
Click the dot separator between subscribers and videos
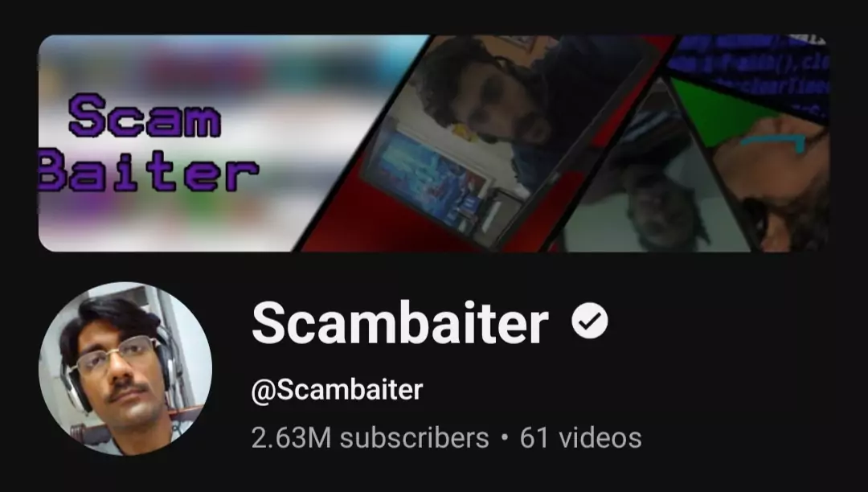[x=504, y=438]
